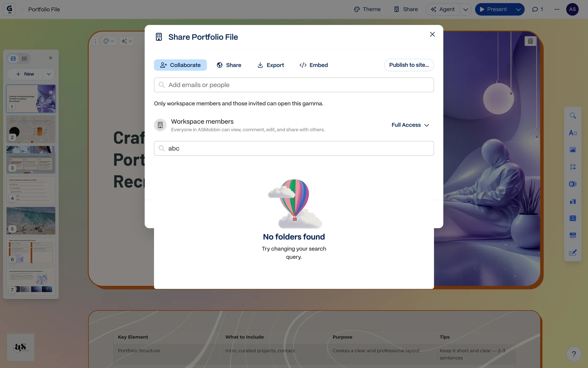Select slide 5 thumbnail with ocean image
Viewport: 588px width, 368px height.
pyautogui.click(x=31, y=220)
